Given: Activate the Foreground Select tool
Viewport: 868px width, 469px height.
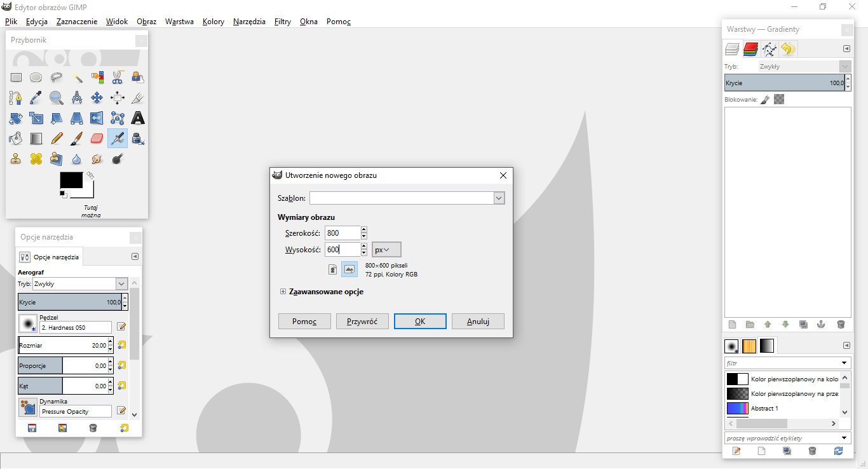Looking at the screenshot, I should click(138, 78).
